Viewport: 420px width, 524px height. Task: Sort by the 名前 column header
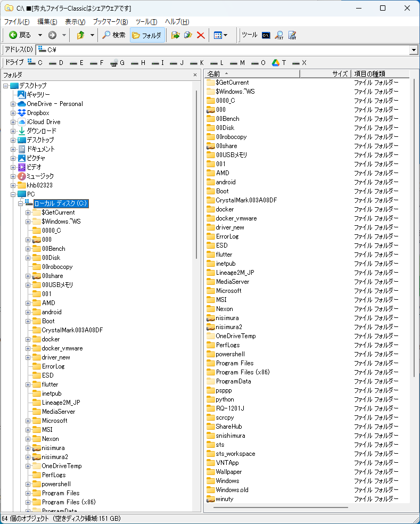[252, 73]
